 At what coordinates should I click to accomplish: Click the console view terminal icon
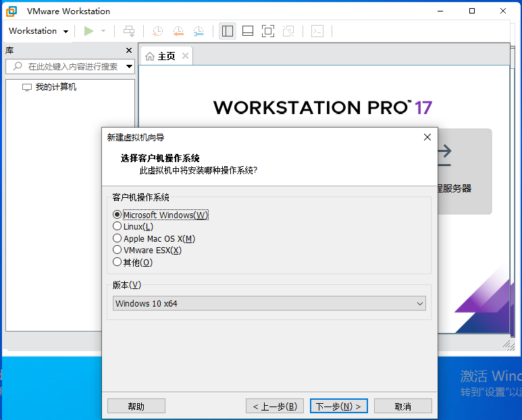[317, 31]
